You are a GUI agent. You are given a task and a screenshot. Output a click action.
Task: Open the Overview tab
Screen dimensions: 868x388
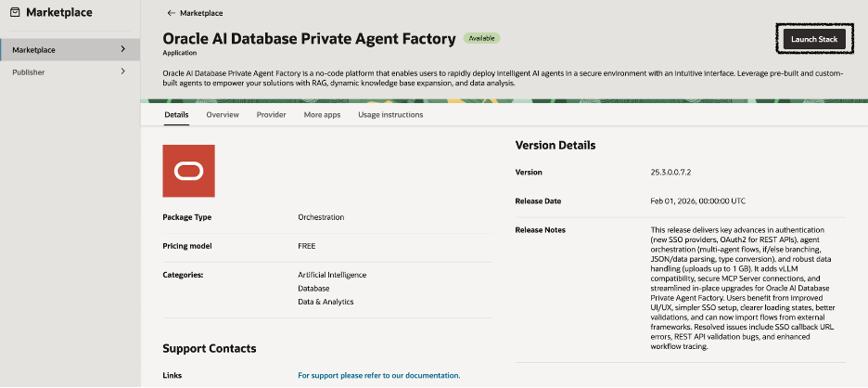point(223,115)
